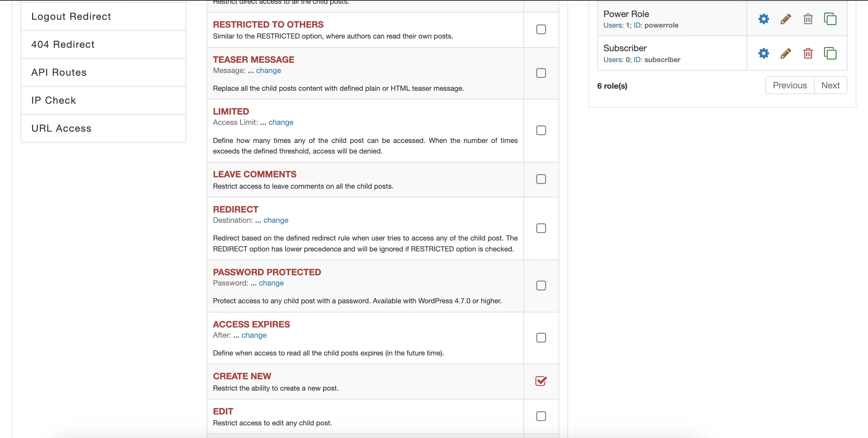
Task: Select the Power Role name
Action: (626, 14)
